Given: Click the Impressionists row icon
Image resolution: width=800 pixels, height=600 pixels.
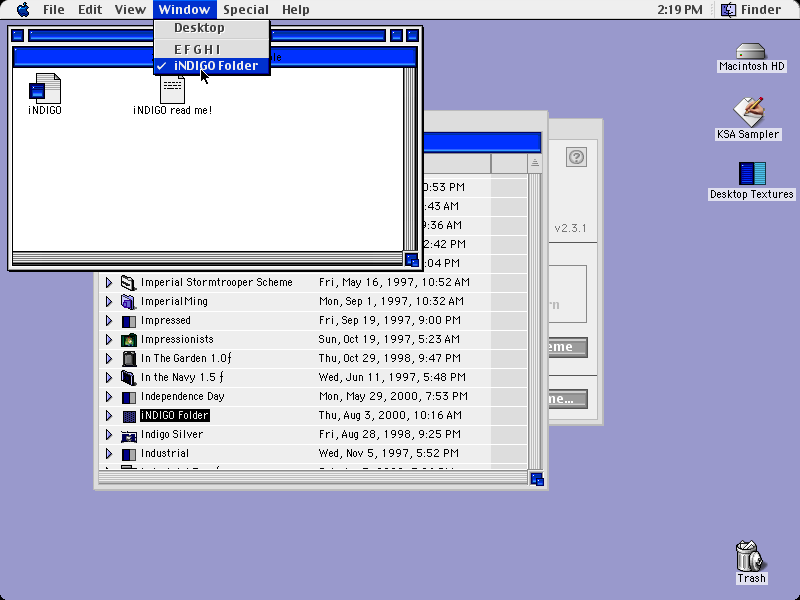Looking at the screenshot, I should point(129,340).
